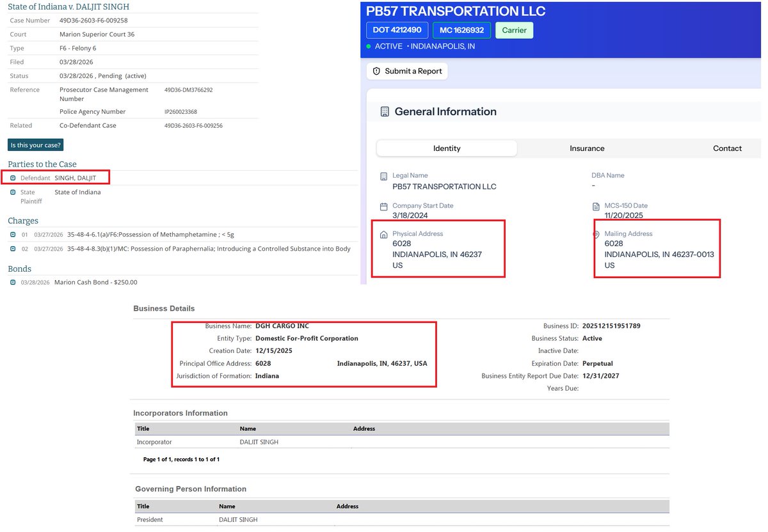768x532 pixels.
Task: Switch to the Insurance tab
Action: 587,148
